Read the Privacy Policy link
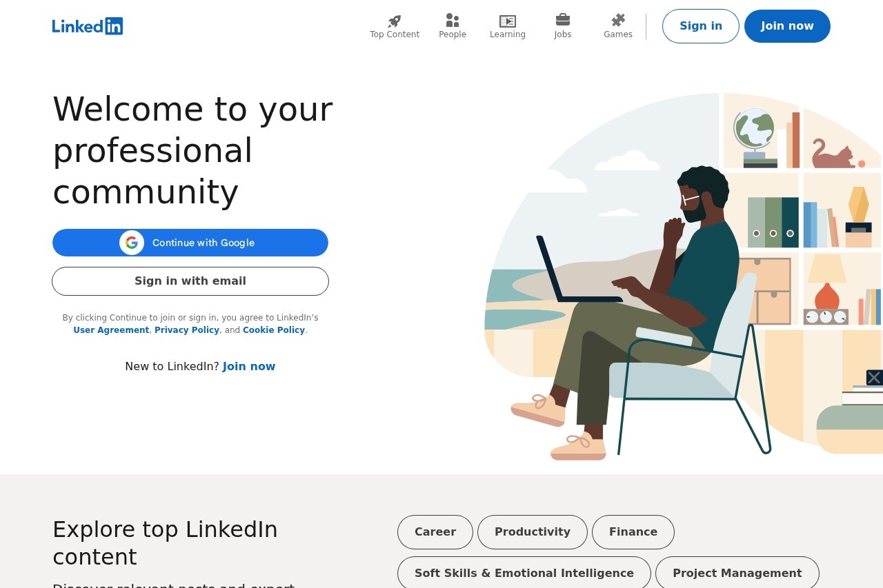The height and width of the screenshot is (588, 883). click(187, 330)
